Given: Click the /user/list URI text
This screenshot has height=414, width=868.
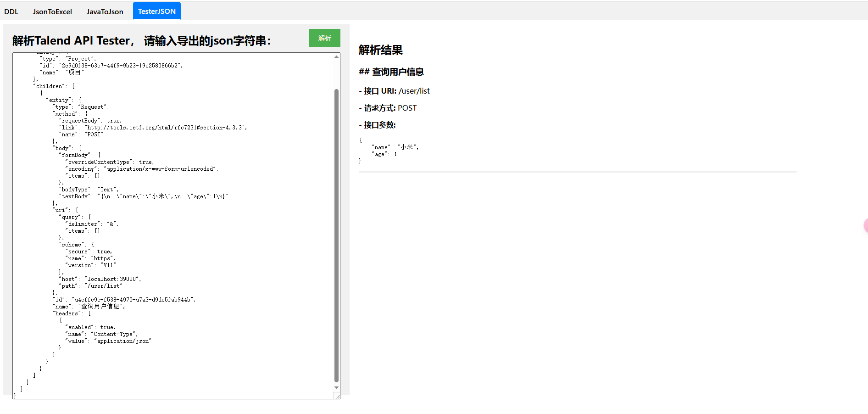Looking at the screenshot, I should click(x=414, y=91).
